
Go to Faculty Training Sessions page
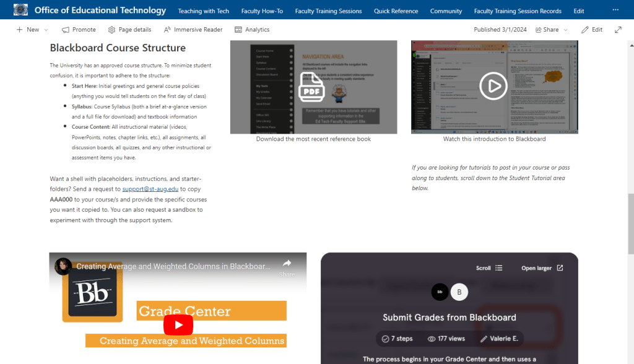(328, 11)
